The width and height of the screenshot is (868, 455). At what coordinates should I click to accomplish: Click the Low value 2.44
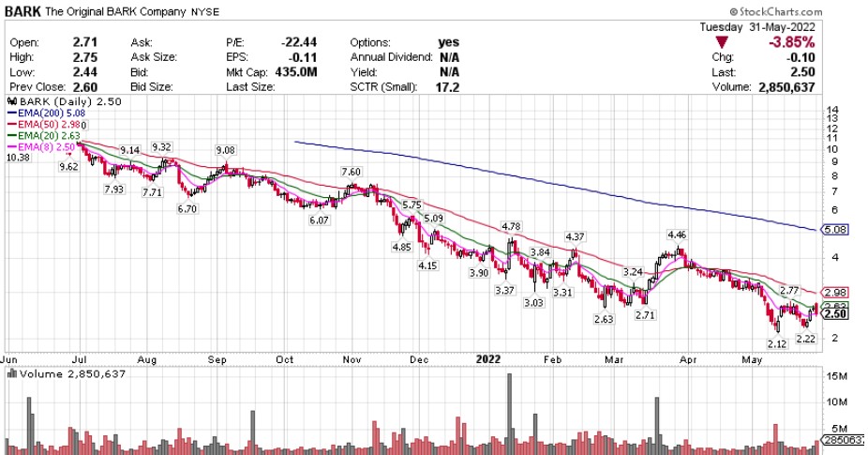pyautogui.click(x=84, y=72)
